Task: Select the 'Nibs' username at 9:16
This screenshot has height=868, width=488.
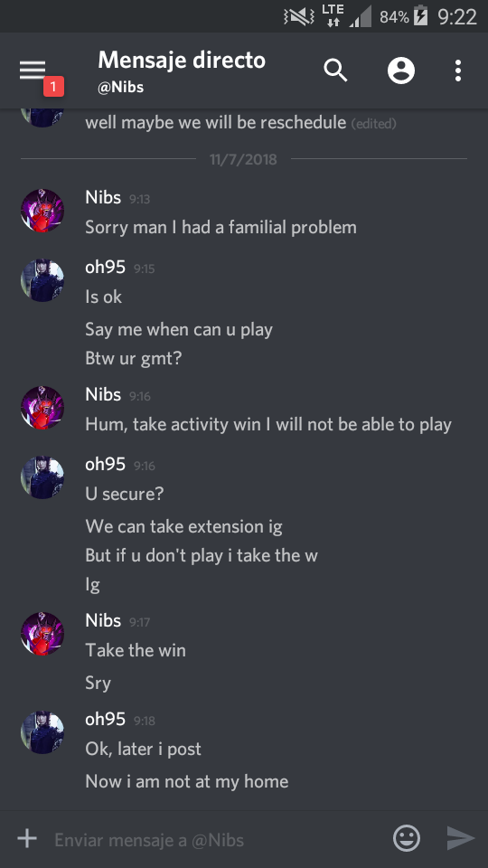Action: coord(103,395)
